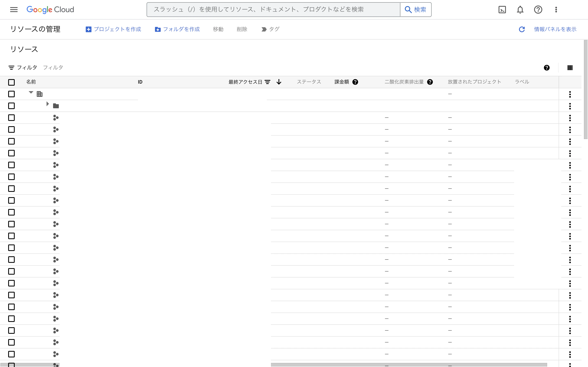
Task: Check the folder row checkbox
Action: pyautogui.click(x=11, y=106)
